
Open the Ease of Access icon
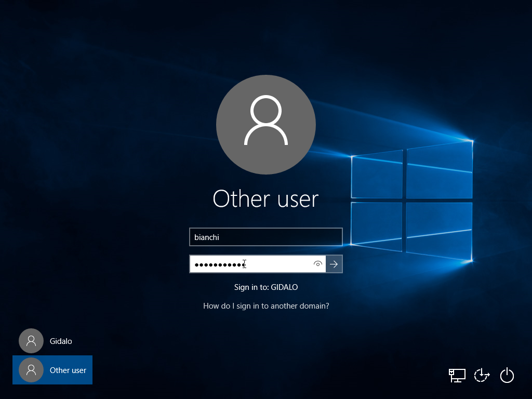(482, 375)
